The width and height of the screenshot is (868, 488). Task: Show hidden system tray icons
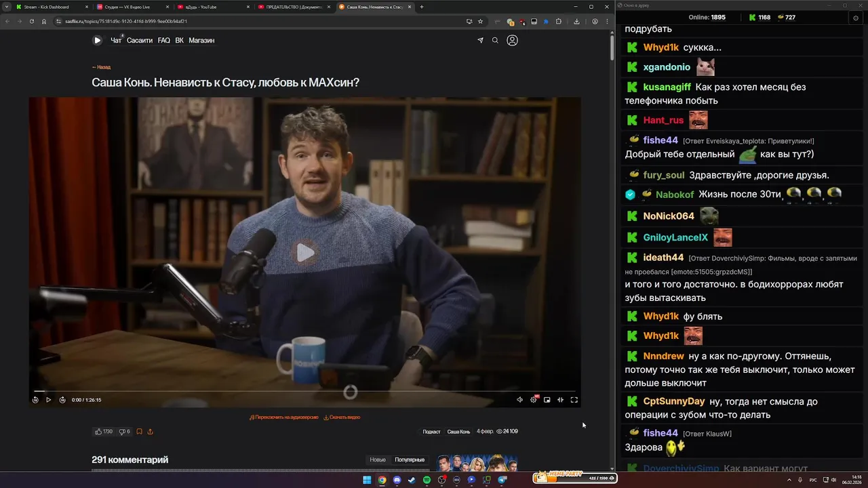[791, 480]
